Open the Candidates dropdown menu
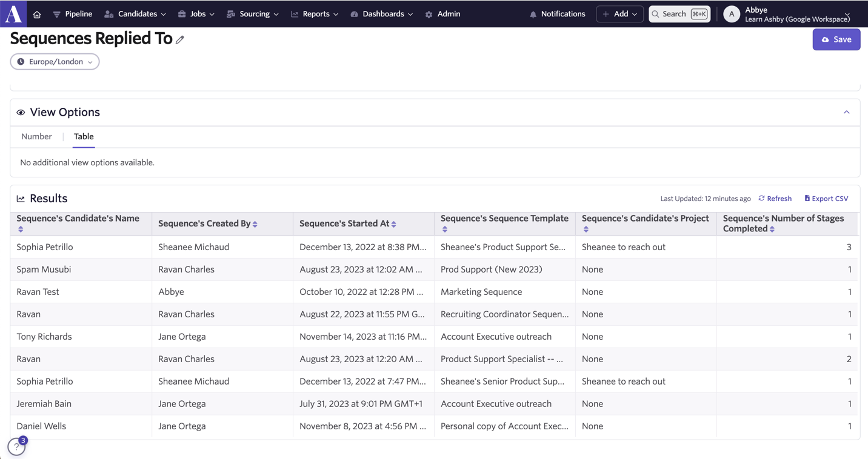This screenshot has width=868, height=459. 135,14
